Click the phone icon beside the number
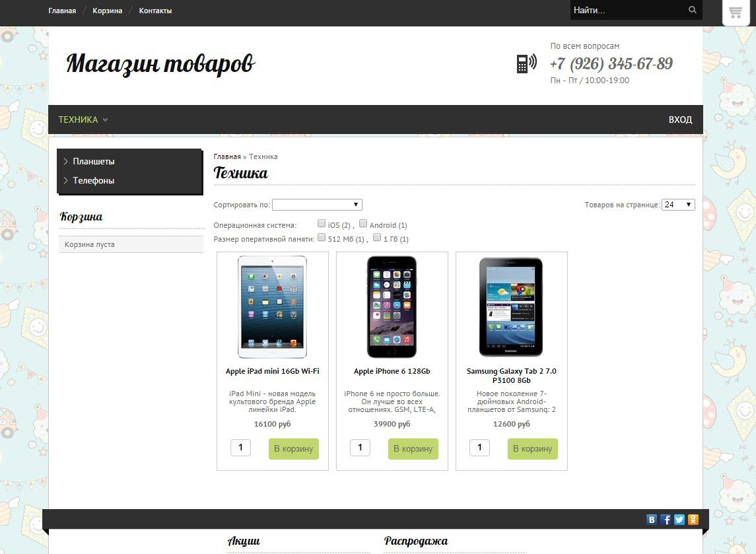This screenshot has width=756, height=554. pyautogui.click(x=526, y=63)
